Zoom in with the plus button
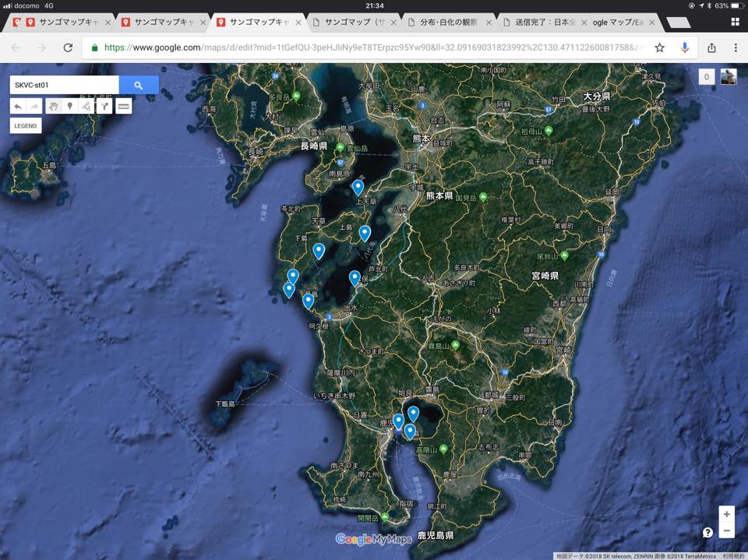748x560 pixels. pos(726,514)
